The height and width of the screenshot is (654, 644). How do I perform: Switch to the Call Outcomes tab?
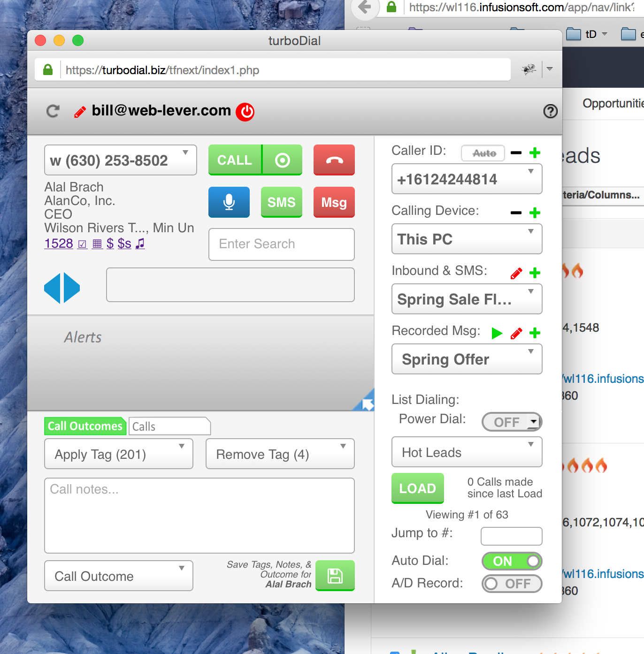point(85,426)
